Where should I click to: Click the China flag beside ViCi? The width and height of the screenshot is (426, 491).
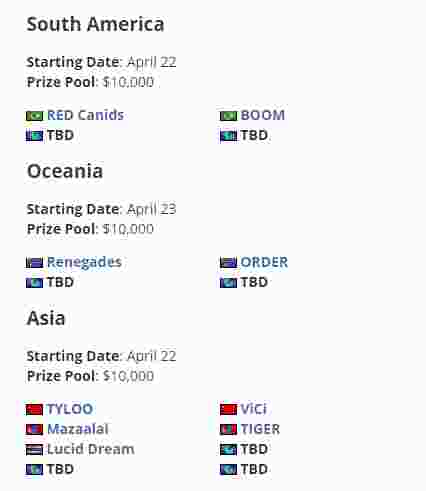[228, 410]
